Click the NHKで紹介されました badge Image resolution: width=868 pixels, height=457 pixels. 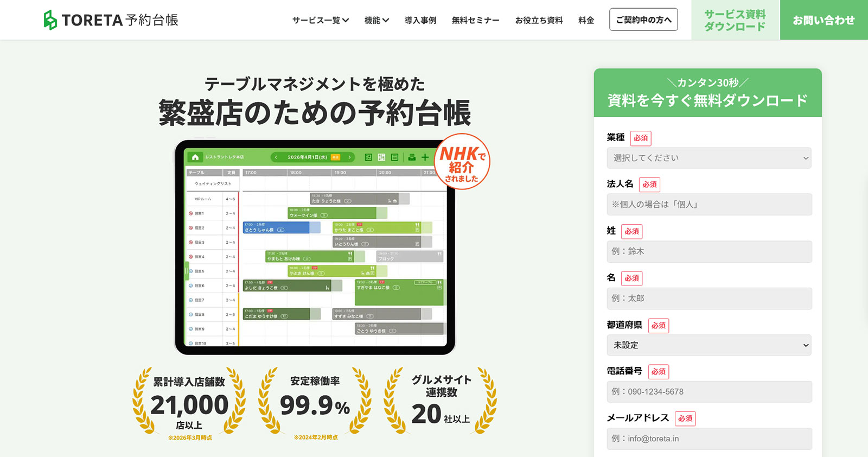(462, 162)
